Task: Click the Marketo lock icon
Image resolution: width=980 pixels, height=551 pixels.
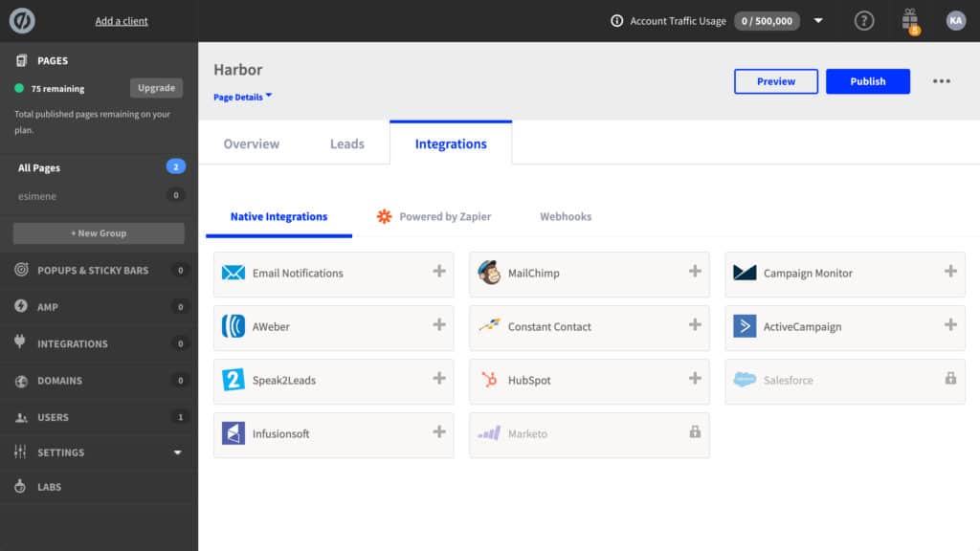Action: 695,431
